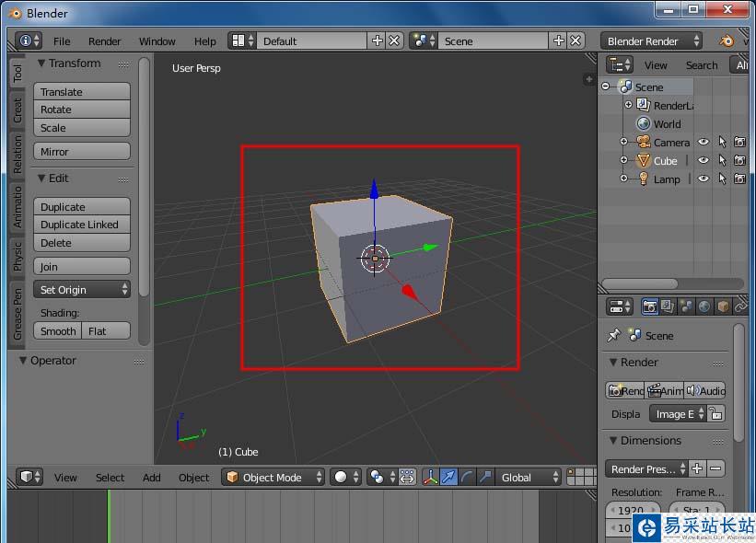Open the Blender Render engine dropdown
The height and width of the screenshot is (543, 756).
(x=651, y=40)
